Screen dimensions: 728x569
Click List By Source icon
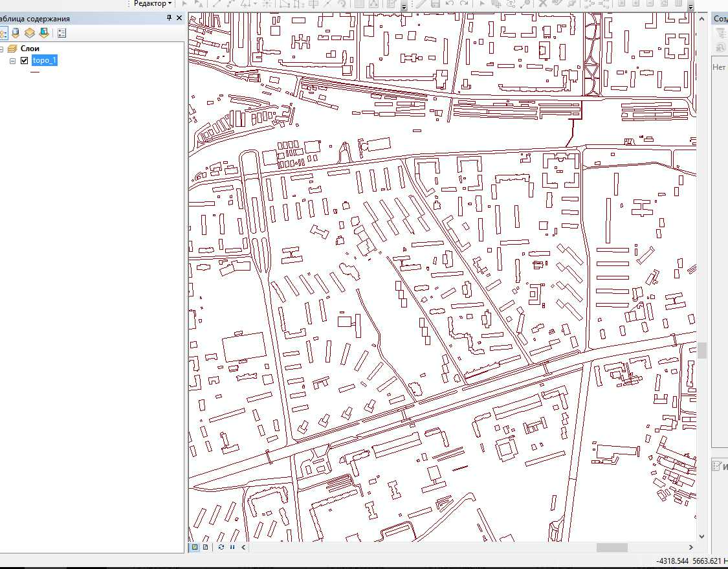(x=16, y=33)
